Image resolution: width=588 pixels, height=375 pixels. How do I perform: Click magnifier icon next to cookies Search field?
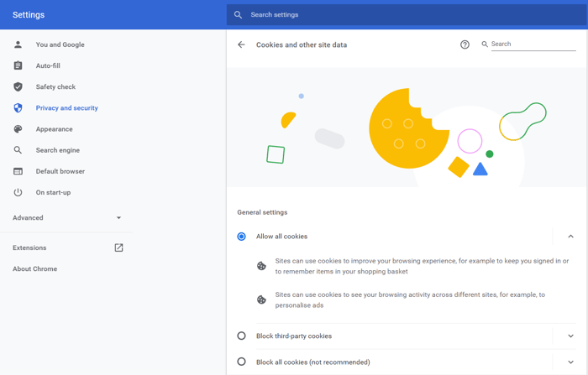pos(485,44)
